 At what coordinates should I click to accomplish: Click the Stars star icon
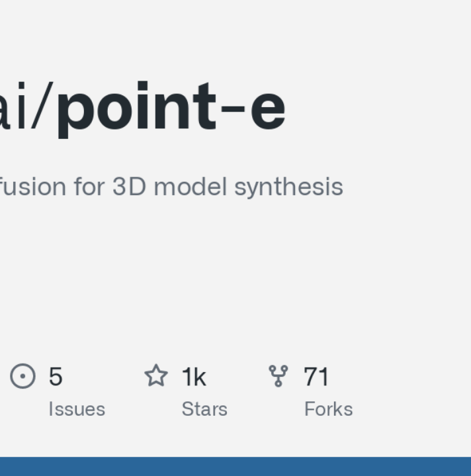click(156, 376)
